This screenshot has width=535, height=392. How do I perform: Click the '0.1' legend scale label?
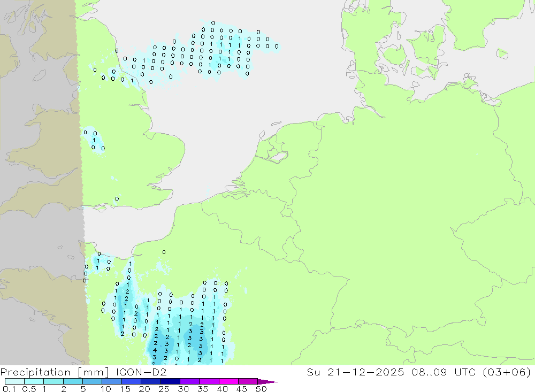point(9,389)
